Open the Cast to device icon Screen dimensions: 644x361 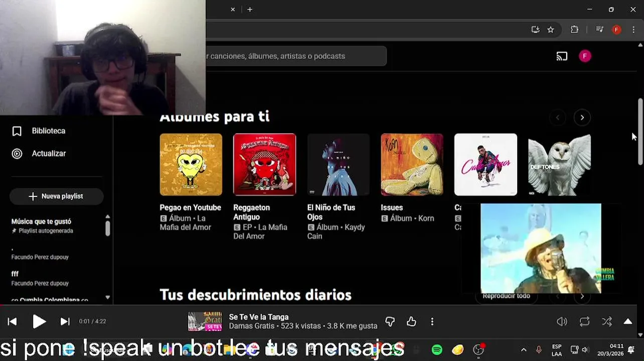click(x=562, y=56)
